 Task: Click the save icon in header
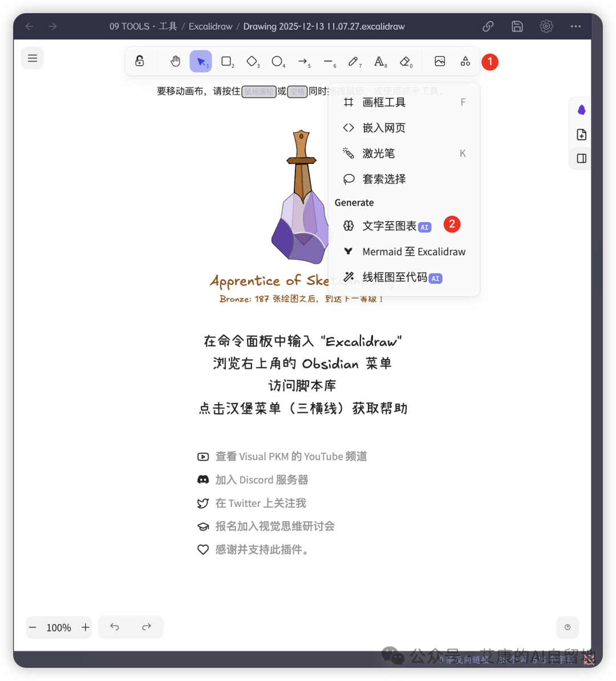(x=517, y=26)
